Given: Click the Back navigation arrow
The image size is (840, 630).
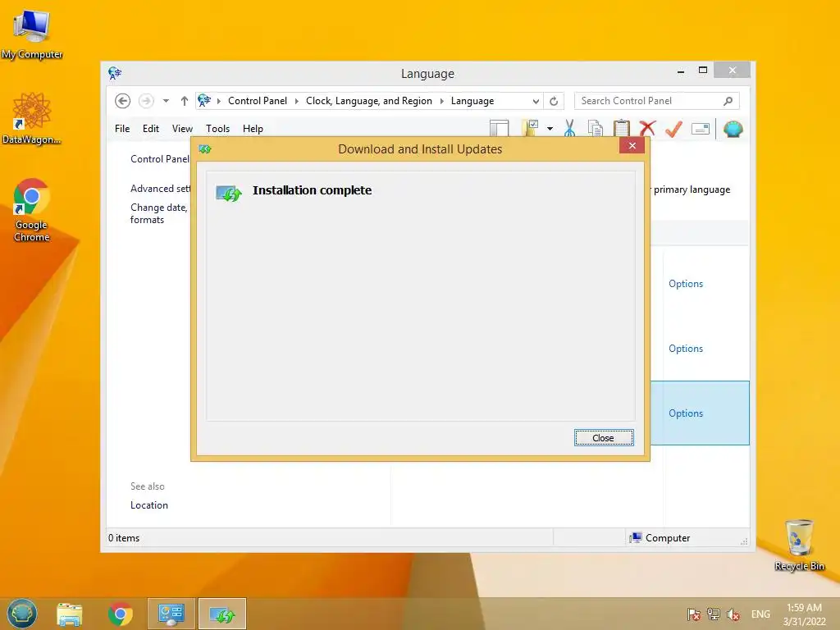Looking at the screenshot, I should coord(123,101).
